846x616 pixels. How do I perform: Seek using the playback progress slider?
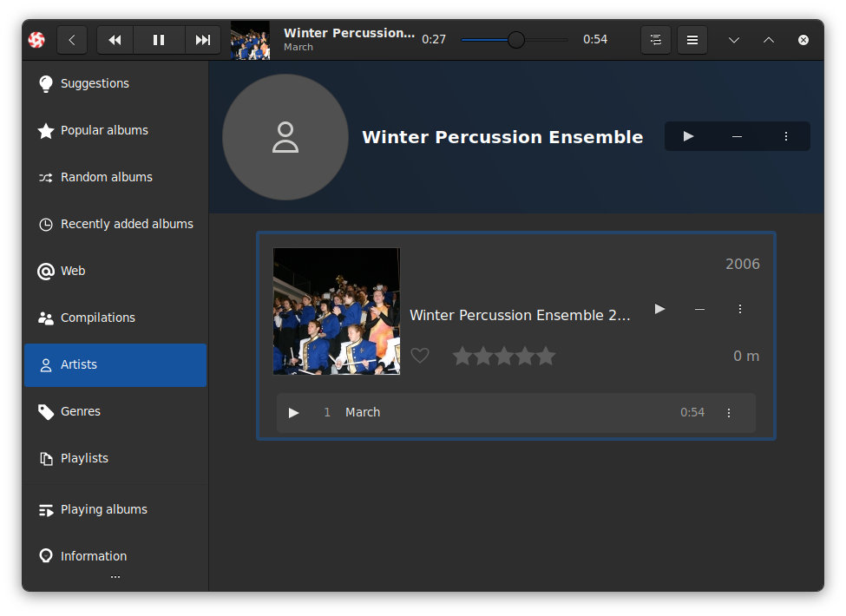pos(515,40)
